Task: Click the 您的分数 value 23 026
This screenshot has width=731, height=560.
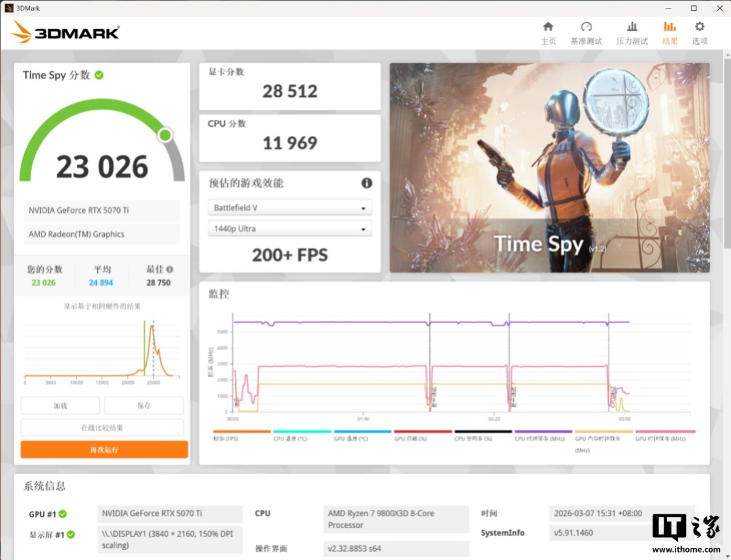Action: 43,282
